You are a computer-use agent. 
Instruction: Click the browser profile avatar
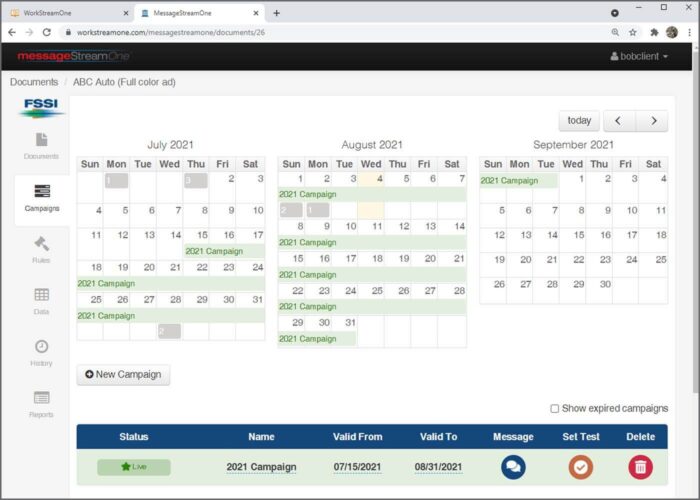coord(671,32)
